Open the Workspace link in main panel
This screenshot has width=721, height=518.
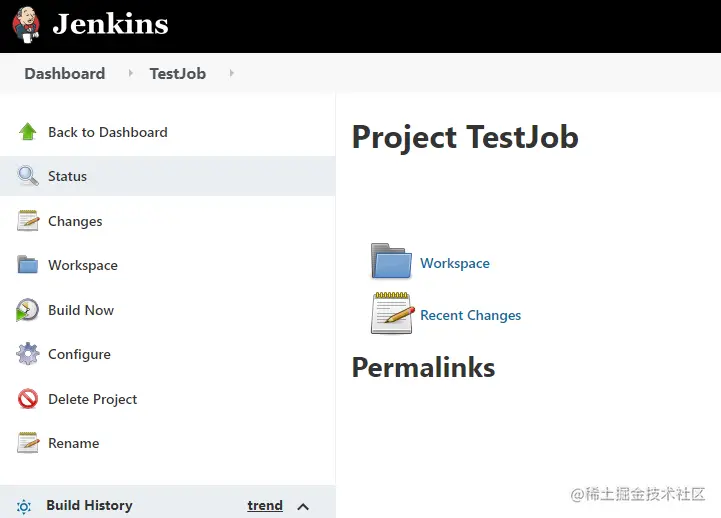pos(455,263)
